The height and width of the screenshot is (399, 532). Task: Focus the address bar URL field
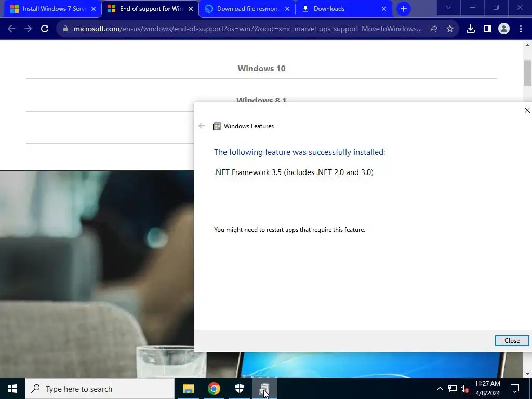(248, 29)
